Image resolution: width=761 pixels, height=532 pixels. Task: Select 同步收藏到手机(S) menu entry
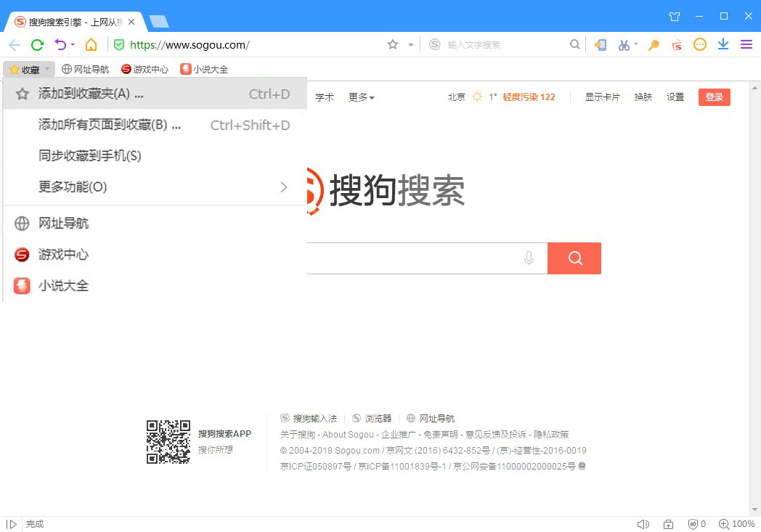[155, 155]
